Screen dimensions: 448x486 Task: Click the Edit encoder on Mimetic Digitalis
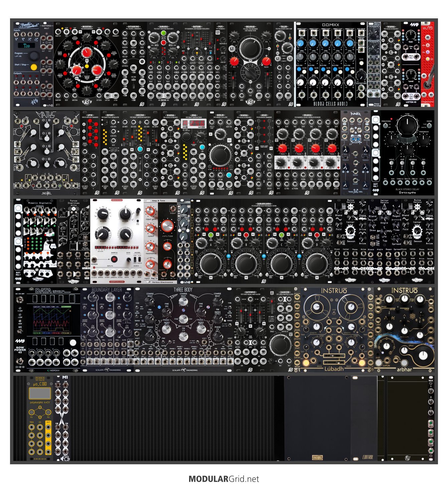(x=49, y=240)
